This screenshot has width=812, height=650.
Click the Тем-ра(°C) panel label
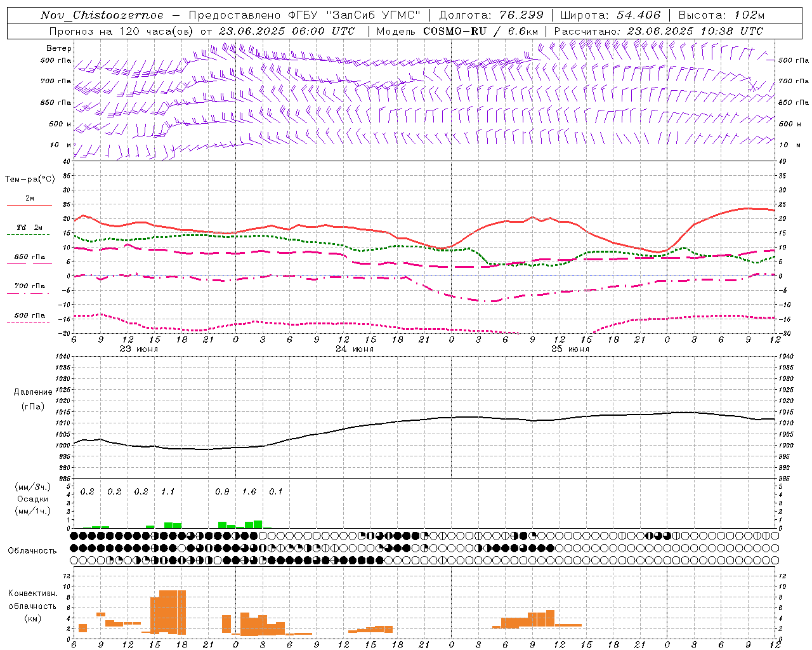30,180
